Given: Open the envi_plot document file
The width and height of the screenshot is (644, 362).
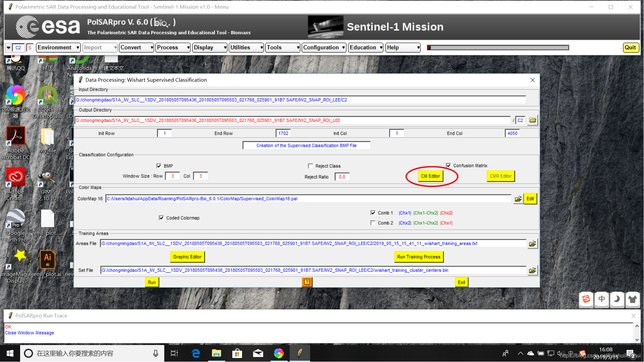Looking at the screenshot, I should [47, 223].
